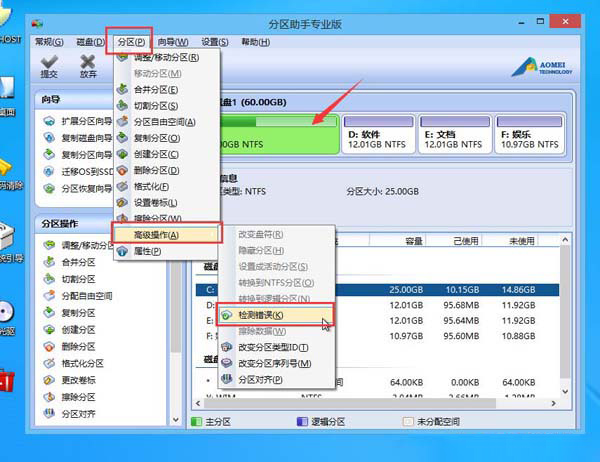Click the 属性(P) info icon

(122, 251)
